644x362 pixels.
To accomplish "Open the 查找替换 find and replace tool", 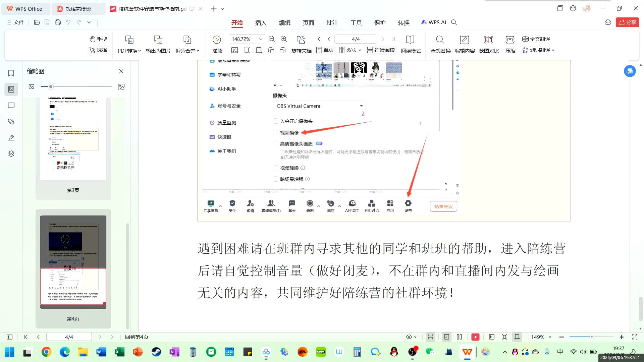I will point(440,44).
